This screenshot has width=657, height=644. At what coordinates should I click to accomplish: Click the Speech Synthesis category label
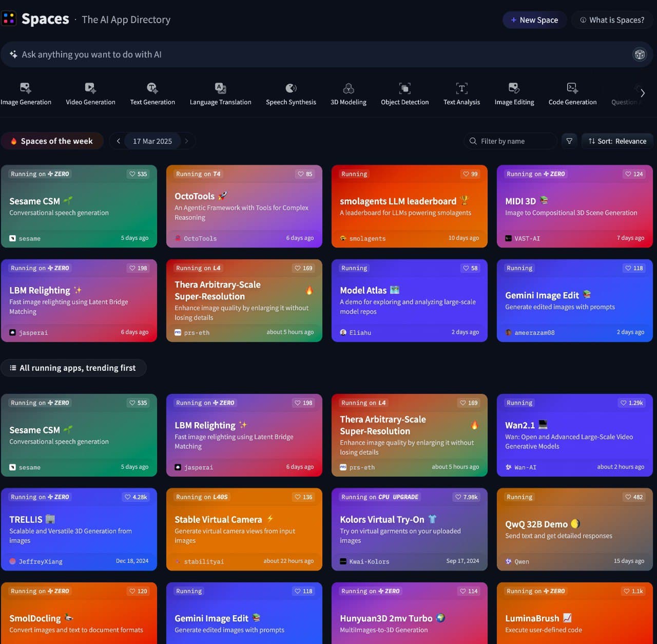pos(291,102)
